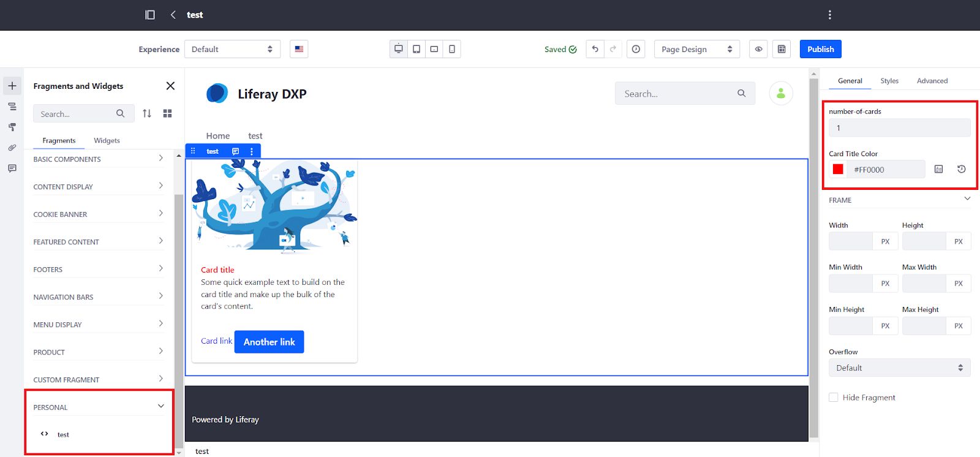This screenshot has width=980, height=457.
Task: Click the Another link button
Action: (269, 342)
